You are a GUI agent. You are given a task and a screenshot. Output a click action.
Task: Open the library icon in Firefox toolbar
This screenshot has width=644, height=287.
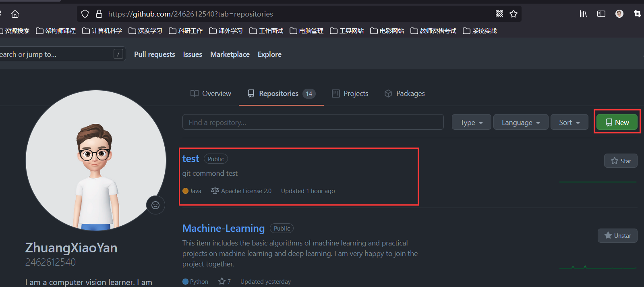pyautogui.click(x=583, y=14)
